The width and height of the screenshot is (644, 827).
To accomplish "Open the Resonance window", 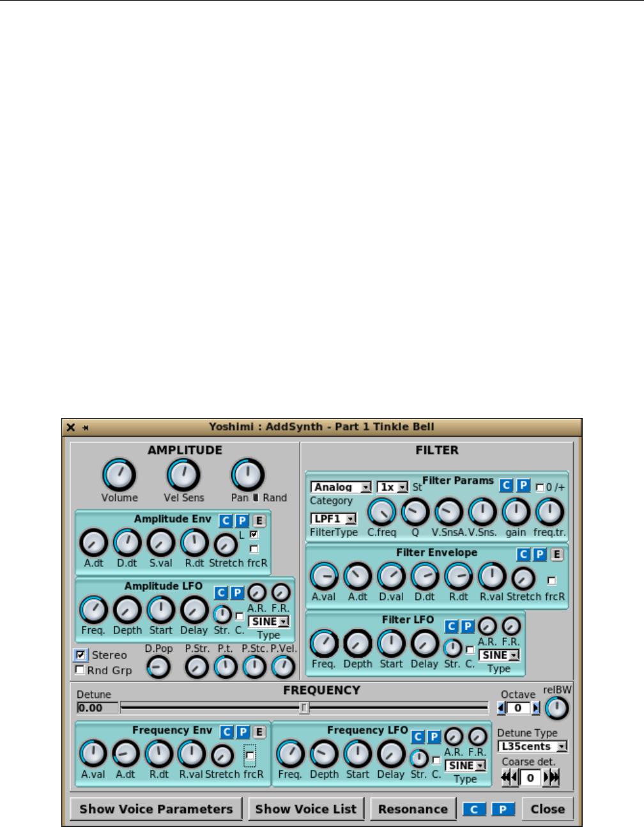I will [413, 809].
